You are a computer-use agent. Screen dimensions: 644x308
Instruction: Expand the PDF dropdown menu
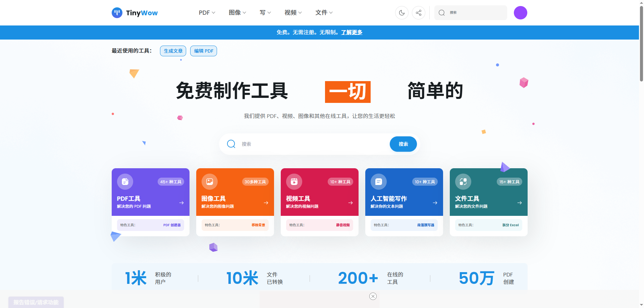(207, 13)
